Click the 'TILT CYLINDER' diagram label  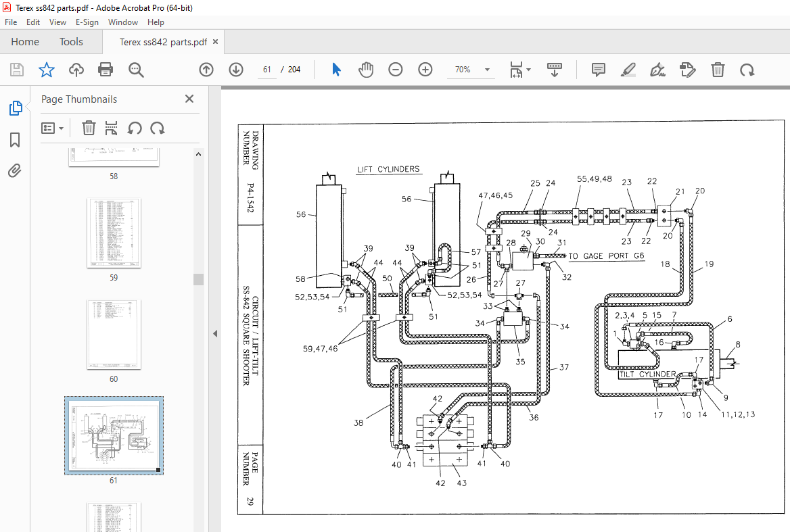(x=647, y=374)
